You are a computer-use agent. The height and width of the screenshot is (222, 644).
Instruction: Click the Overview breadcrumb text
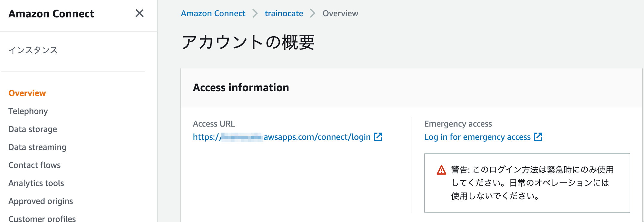pyautogui.click(x=340, y=13)
